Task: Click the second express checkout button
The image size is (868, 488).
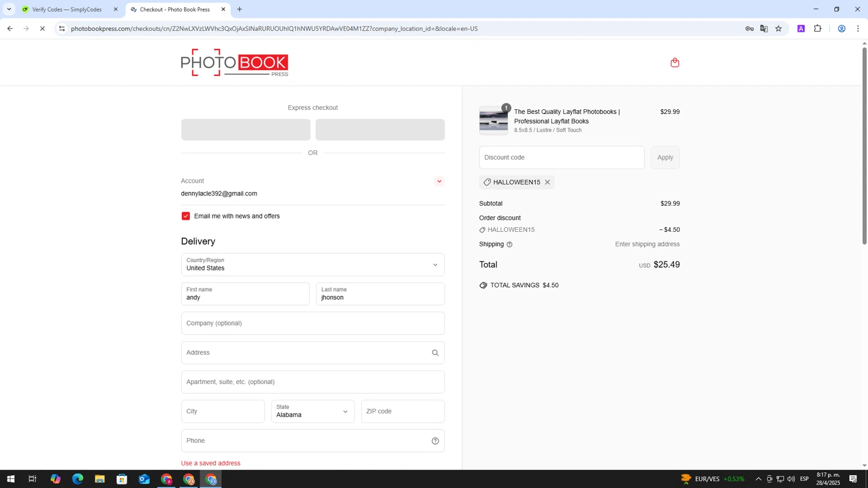Action: [380, 130]
